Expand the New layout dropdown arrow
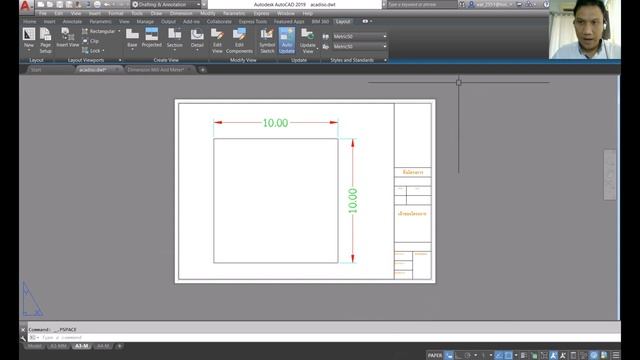The image size is (640, 360). coord(29,50)
